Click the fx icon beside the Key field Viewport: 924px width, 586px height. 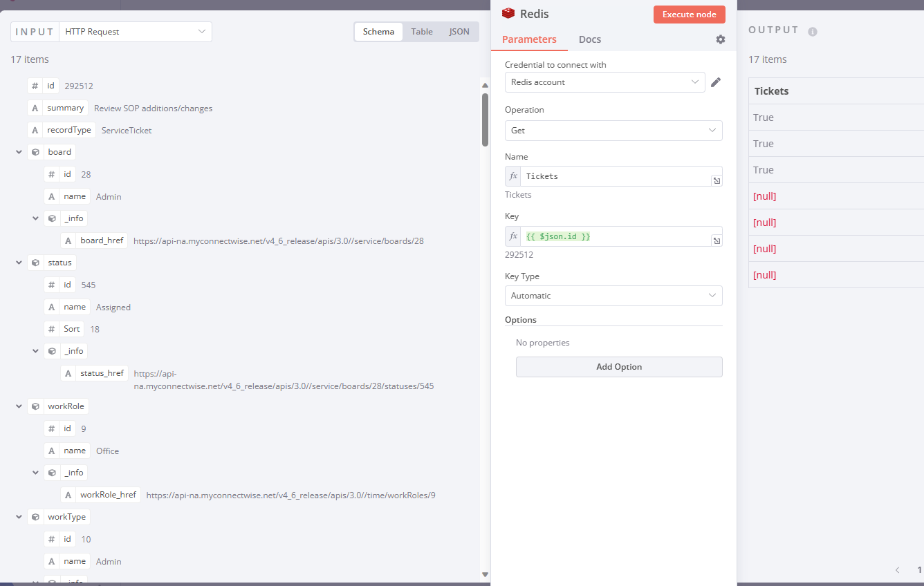tap(513, 236)
